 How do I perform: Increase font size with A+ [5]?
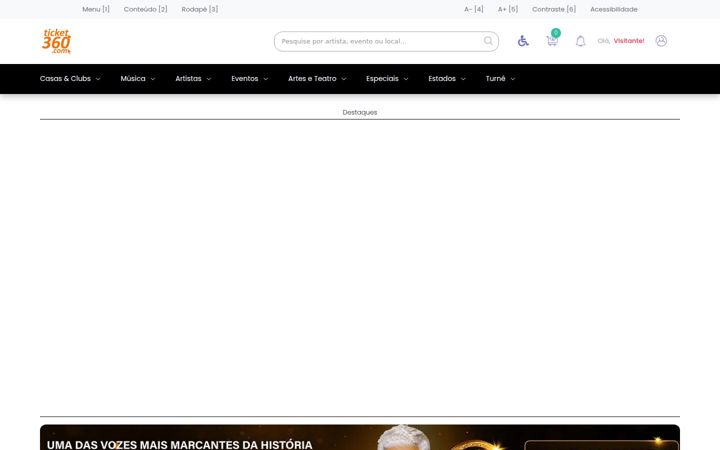(x=508, y=9)
